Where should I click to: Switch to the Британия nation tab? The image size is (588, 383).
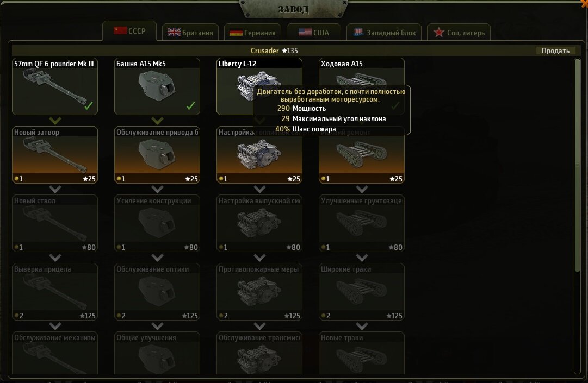(190, 33)
